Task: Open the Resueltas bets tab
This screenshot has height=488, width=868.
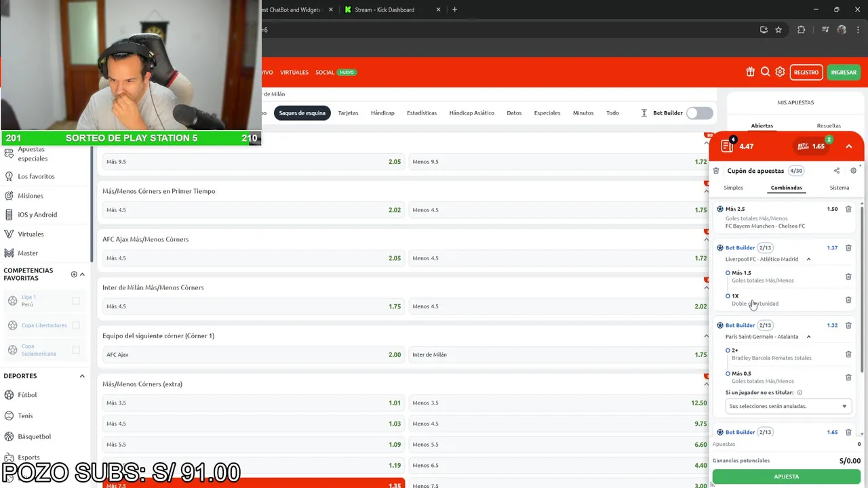Action: click(x=829, y=125)
